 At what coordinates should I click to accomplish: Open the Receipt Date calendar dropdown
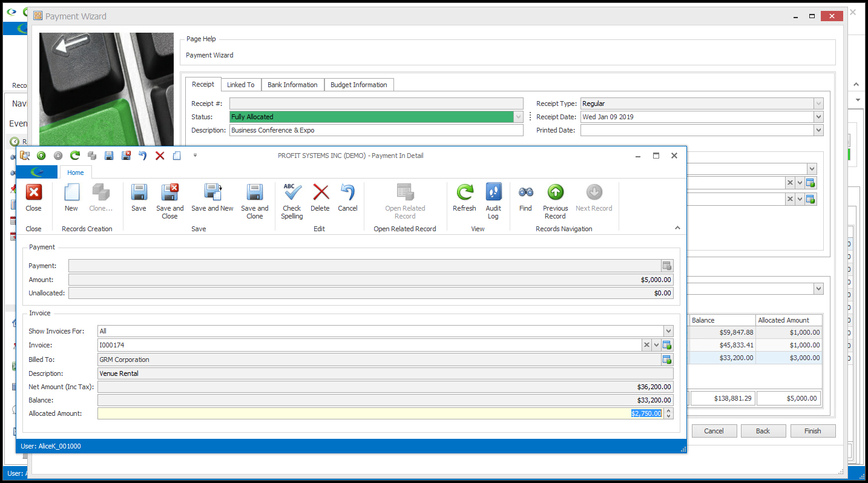[818, 117]
